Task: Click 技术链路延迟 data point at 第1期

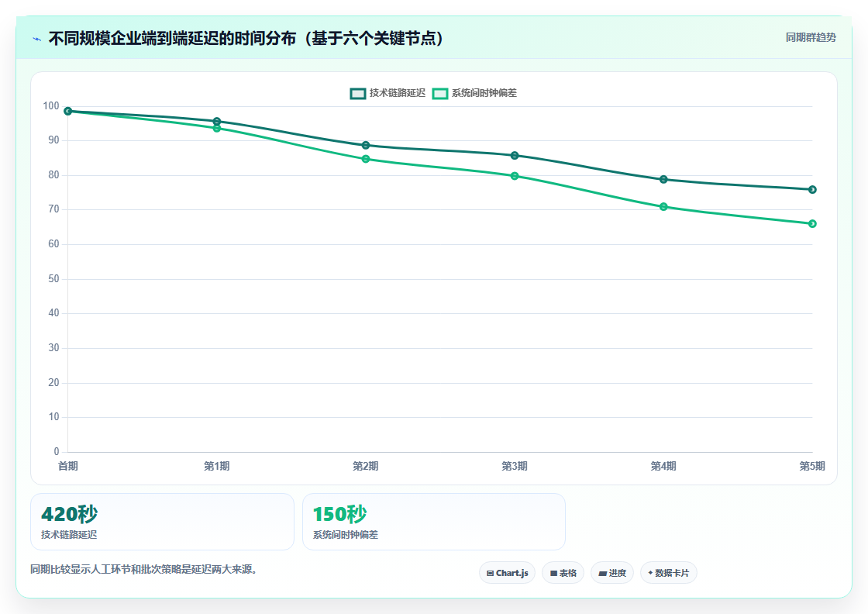Action: 217,121
